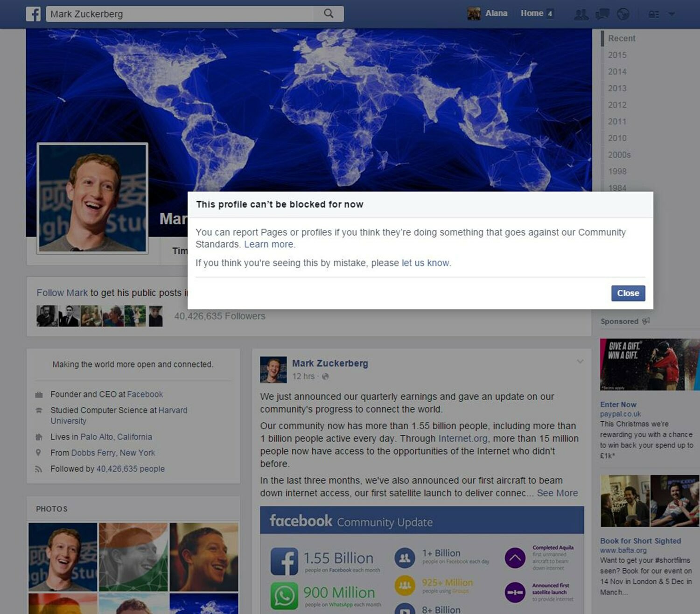700x614 pixels.
Task: Click the briefcase work icon
Action: pos(39,395)
